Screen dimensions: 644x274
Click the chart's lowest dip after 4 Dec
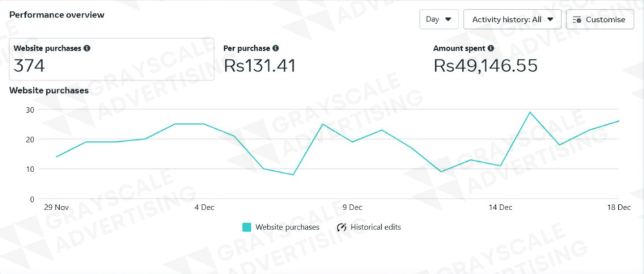click(x=293, y=175)
